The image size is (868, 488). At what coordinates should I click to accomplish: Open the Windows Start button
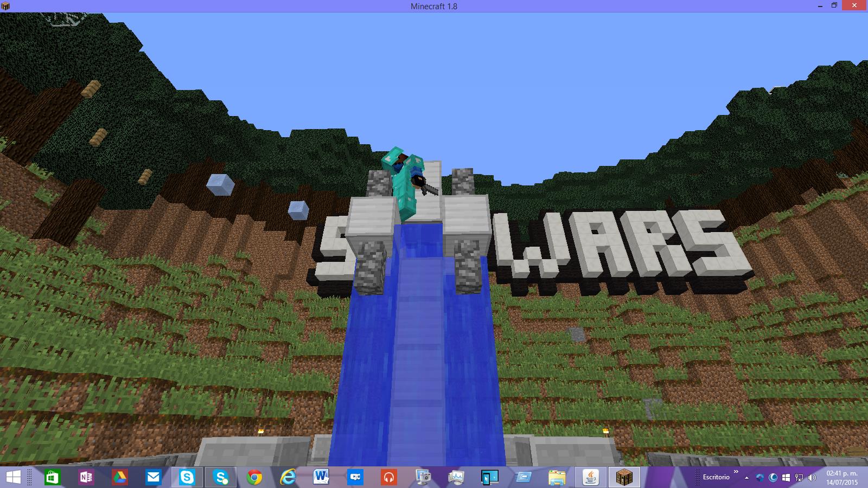coord(13,477)
